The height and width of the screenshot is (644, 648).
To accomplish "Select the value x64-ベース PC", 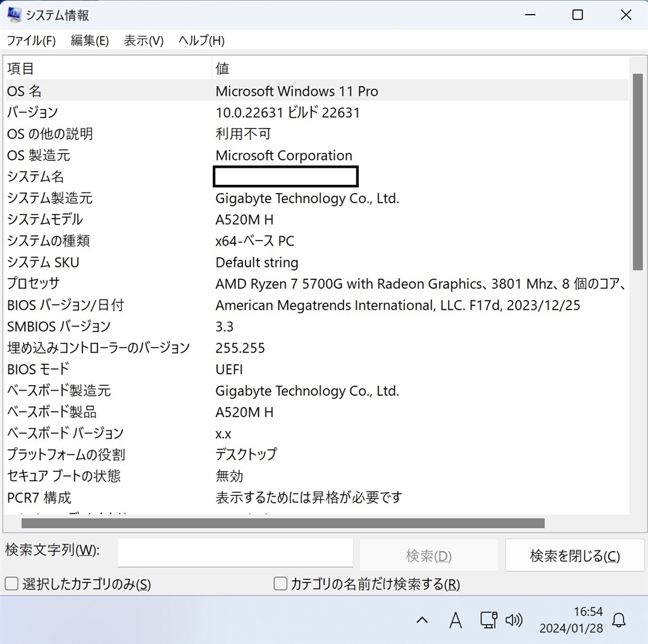I will [x=254, y=241].
